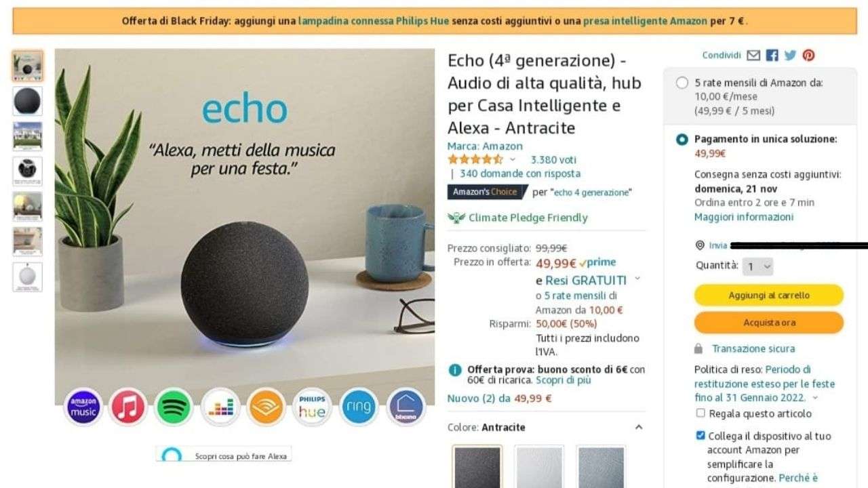Screen dimensions: 868x488
Task: Click the location pin icon next to Invia
Action: pyautogui.click(x=700, y=245)
